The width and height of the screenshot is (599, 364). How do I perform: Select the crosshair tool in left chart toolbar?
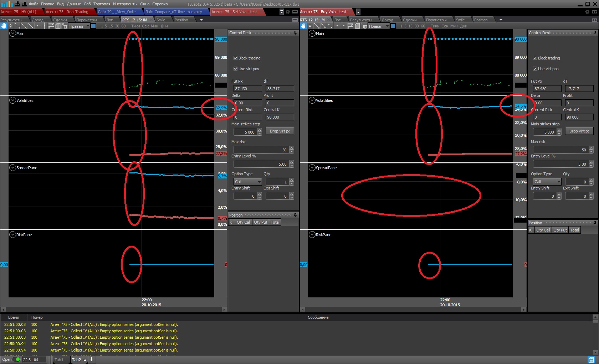coord(10,26)
